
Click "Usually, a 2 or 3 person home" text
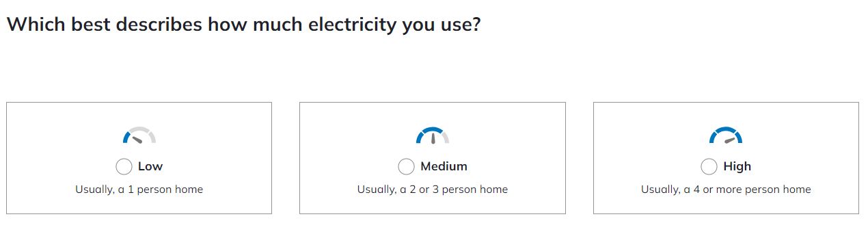(x=433, y=190)
